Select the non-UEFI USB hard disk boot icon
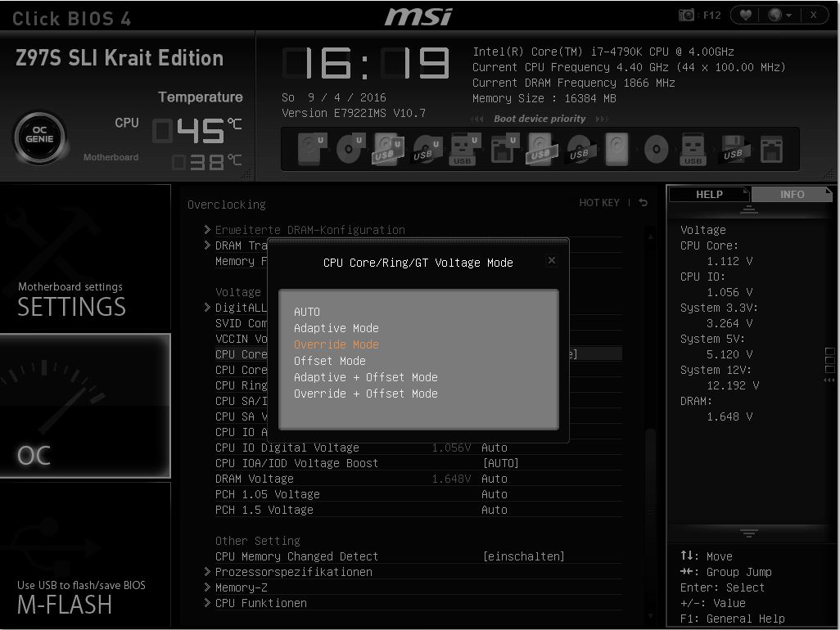The height and width of the screenshot is (630, 840). point(541,149)
